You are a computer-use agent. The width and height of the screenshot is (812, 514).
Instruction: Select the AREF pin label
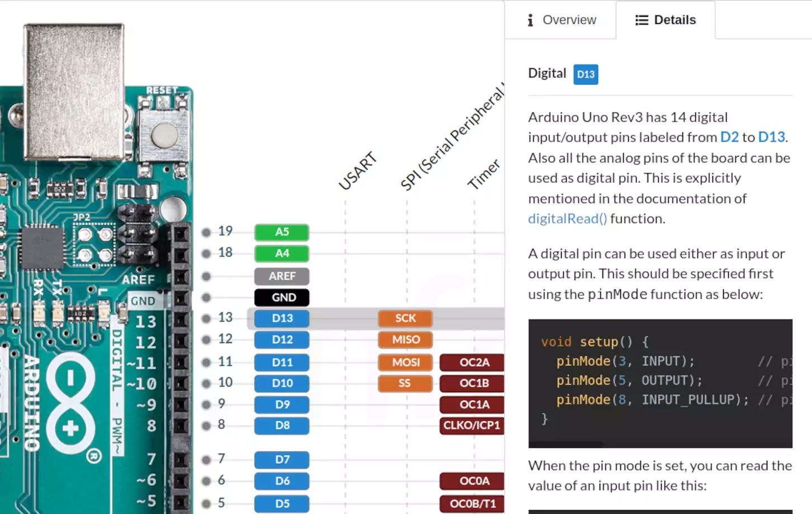(281, 276)
